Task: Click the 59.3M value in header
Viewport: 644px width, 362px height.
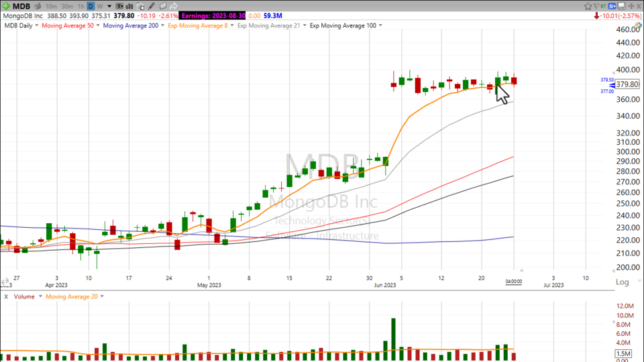Action: pyautogui.click(x=273, y=15)
